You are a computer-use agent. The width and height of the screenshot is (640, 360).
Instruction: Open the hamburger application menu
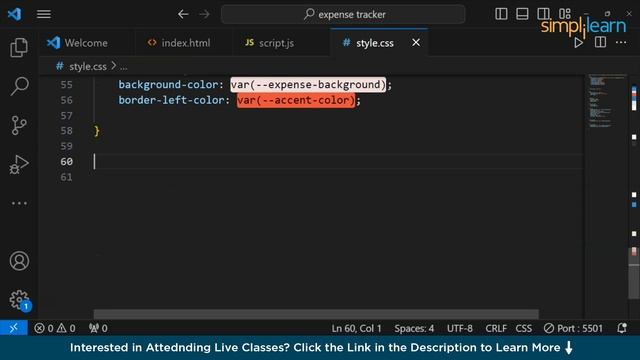coord(44,14)
